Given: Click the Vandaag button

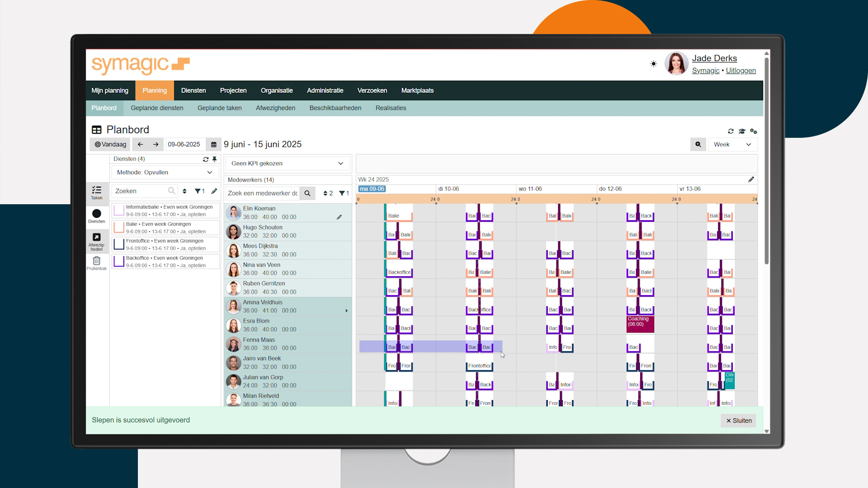Looking at the screenshot, I should (x=110, y=145).
